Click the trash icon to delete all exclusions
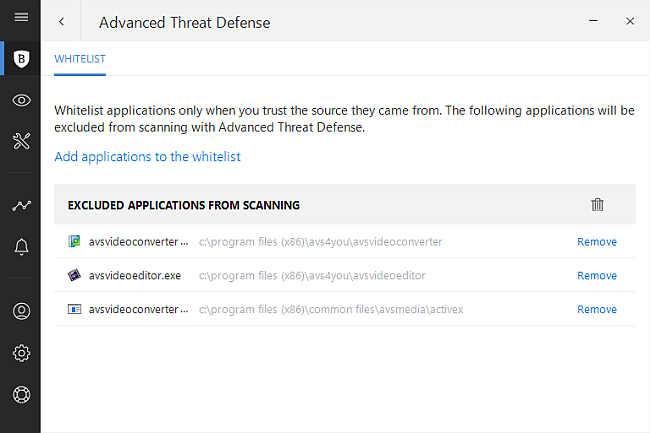This screenshot has width=650, height=433. [x=597, y=204]
